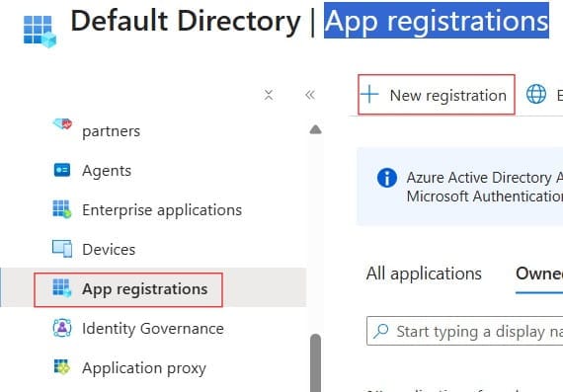
Task: Go to Enterprise applications
Action: coord(162,210)
